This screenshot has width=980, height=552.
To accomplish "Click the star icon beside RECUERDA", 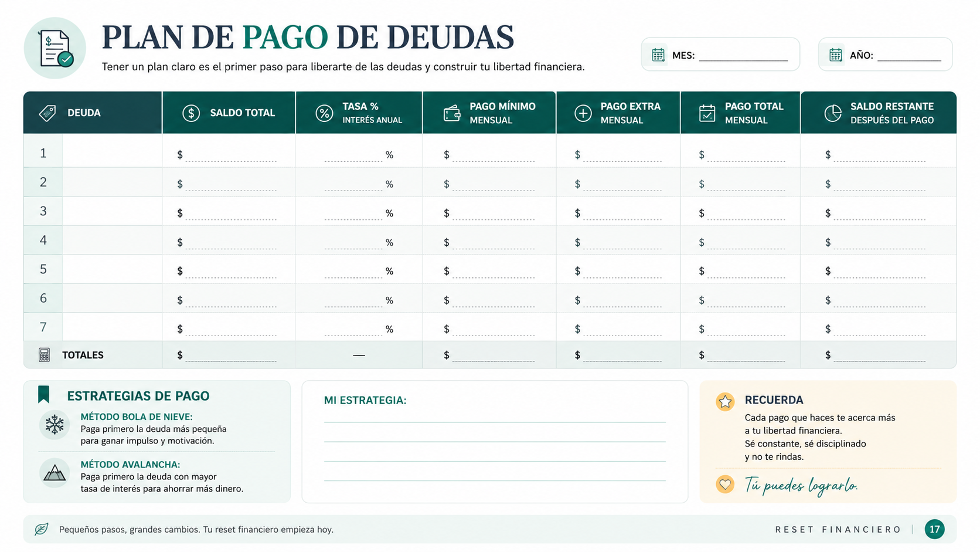I will 725,401.
